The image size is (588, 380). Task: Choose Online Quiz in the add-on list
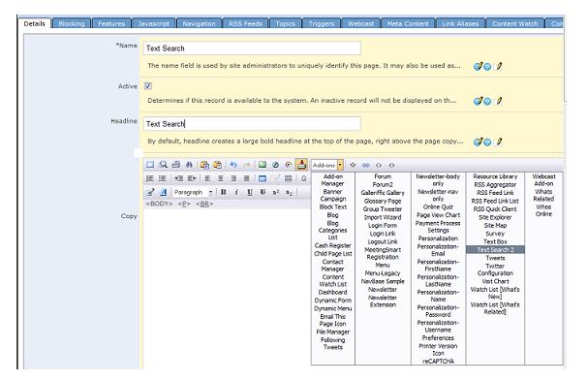(x=438, y=207)
